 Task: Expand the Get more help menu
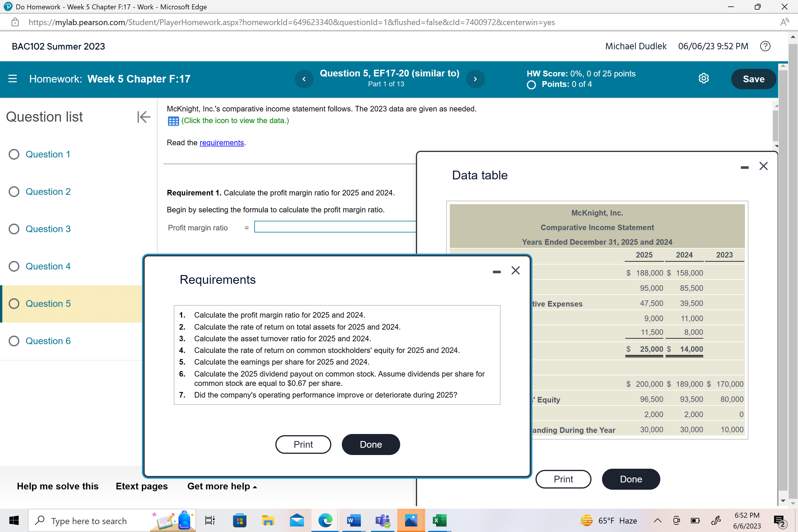tap(222, 486)
